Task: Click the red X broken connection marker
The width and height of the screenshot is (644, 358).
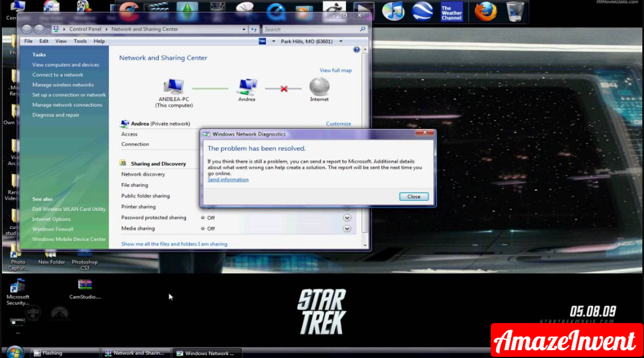Action: tap(284, 89)
